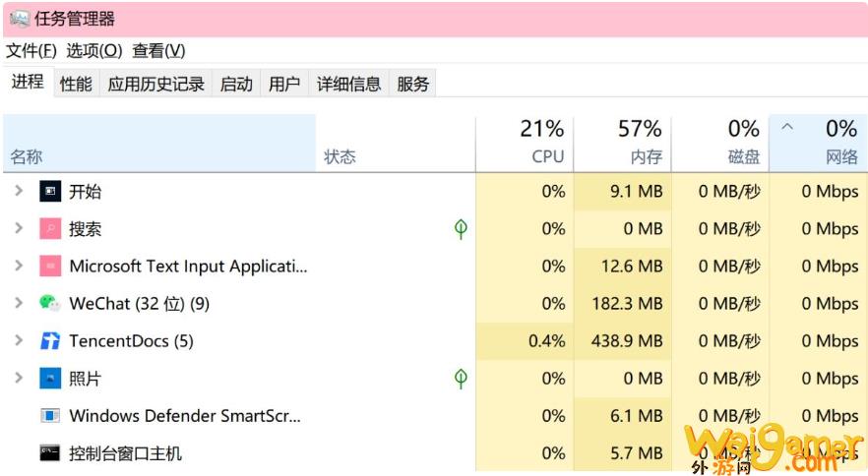Open the 详细信息 tab
The width and height of the screenshot is (868, 476).
point(348,84)
